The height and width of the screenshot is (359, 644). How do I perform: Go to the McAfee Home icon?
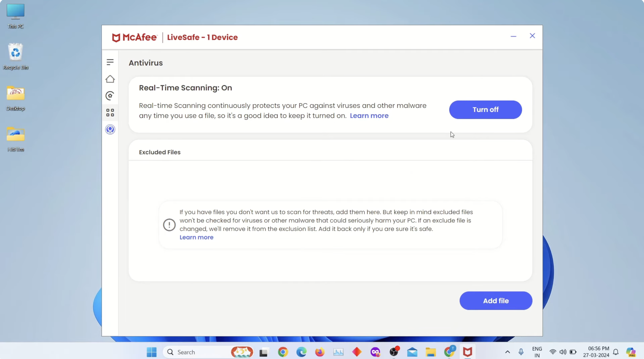pos(110,79)
